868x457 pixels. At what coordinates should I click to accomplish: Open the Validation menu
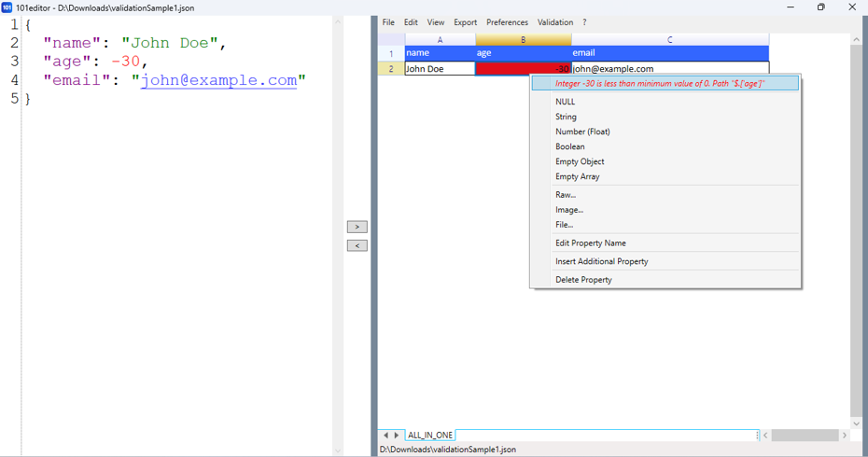point(555,22)
